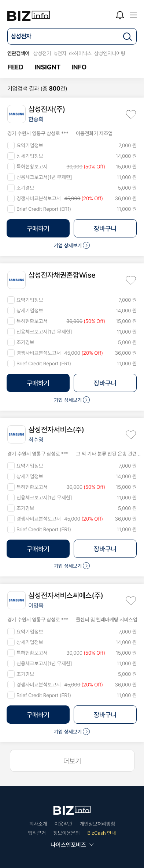Check 요약기업정보 for 삼성전자(주)

tap(11, 145)
